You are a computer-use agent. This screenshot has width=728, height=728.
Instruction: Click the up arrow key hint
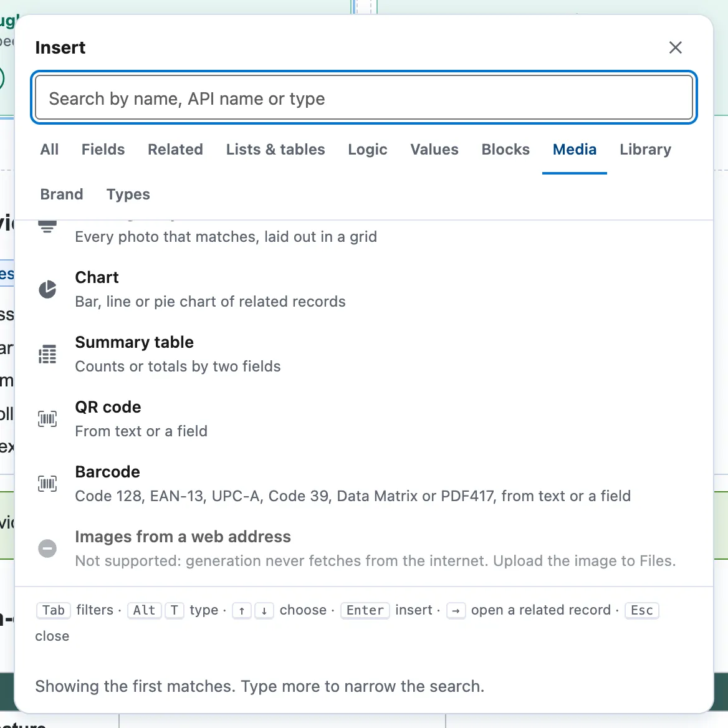[242, 610]
